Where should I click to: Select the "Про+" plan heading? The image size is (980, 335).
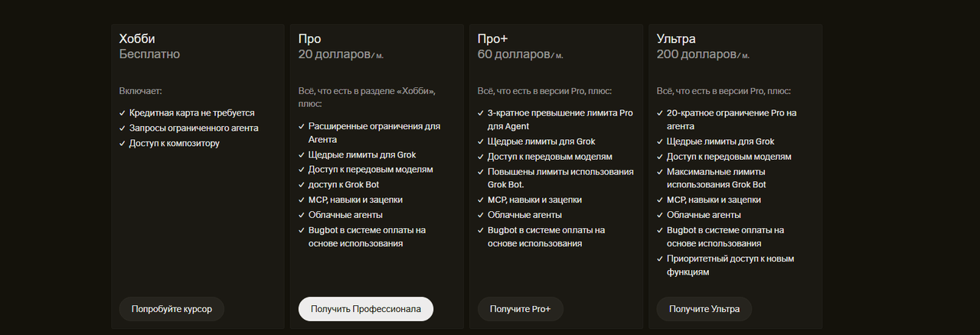[x=493, y=38]
